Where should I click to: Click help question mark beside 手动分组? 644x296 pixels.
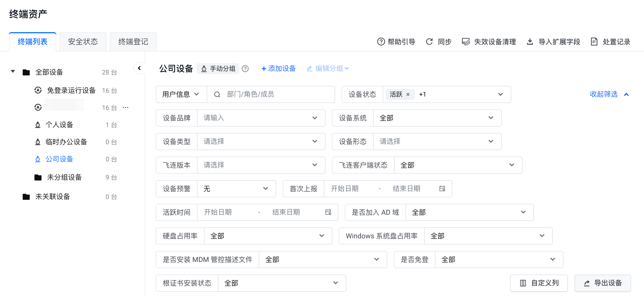(x=245, y=69)
